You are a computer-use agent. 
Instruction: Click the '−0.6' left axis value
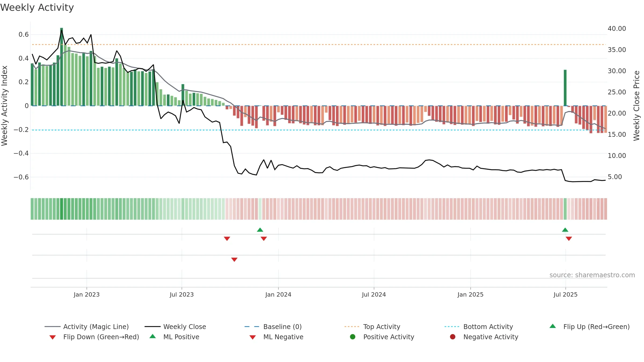[x=21, y=177]
